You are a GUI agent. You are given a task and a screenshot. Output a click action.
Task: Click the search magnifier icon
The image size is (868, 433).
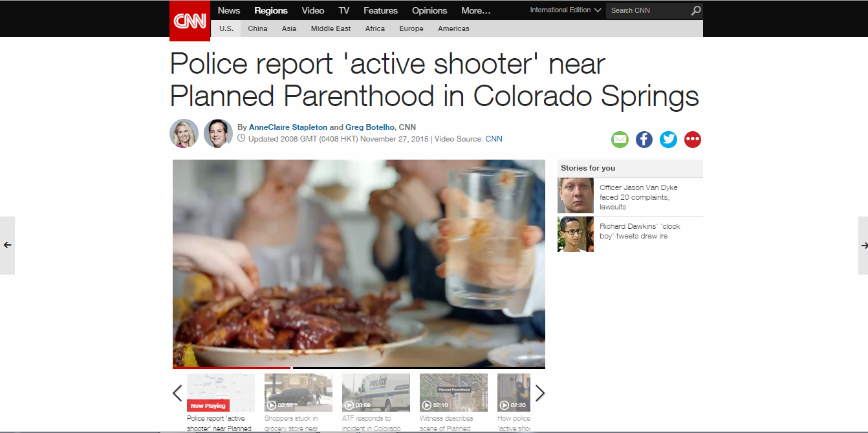pyautogui.click(x=695, y=10)
